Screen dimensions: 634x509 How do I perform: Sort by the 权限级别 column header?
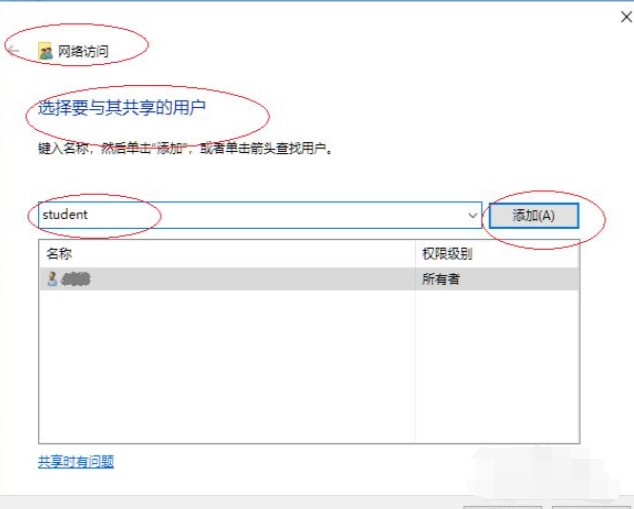[497, 253]
